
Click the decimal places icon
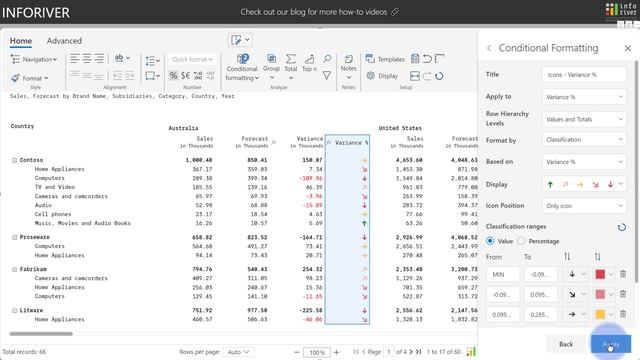click(x=198, y=76)
